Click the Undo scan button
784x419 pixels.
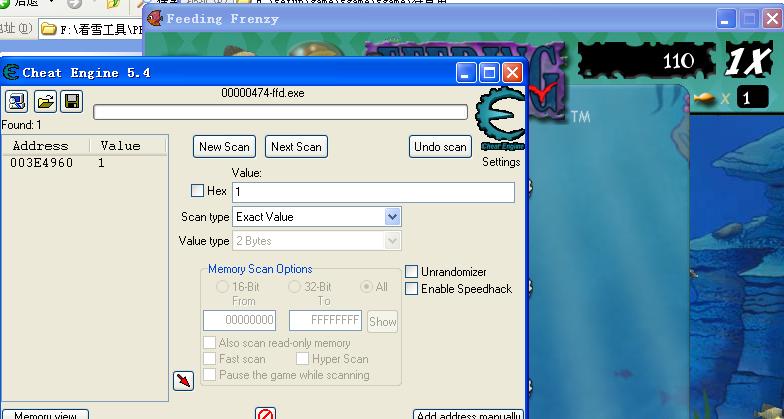(x=440, y=146)
